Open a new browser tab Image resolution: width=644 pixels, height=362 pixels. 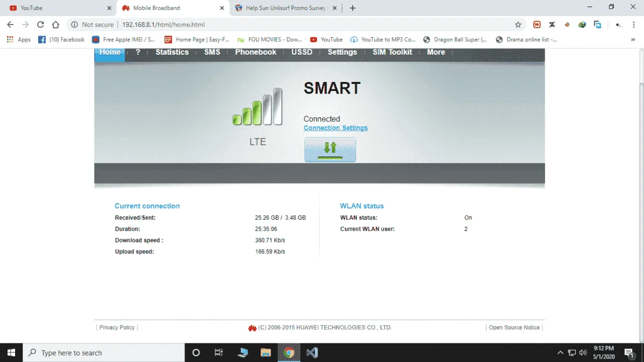(352, 8)
